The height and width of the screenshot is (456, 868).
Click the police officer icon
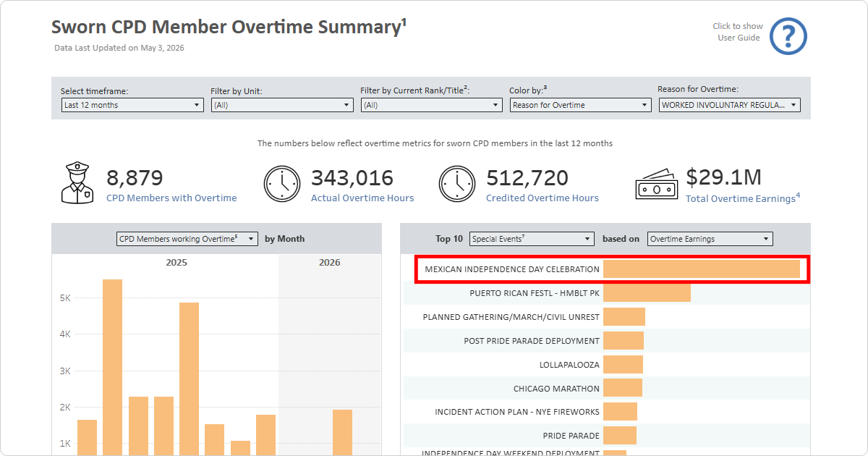point(78,183)
